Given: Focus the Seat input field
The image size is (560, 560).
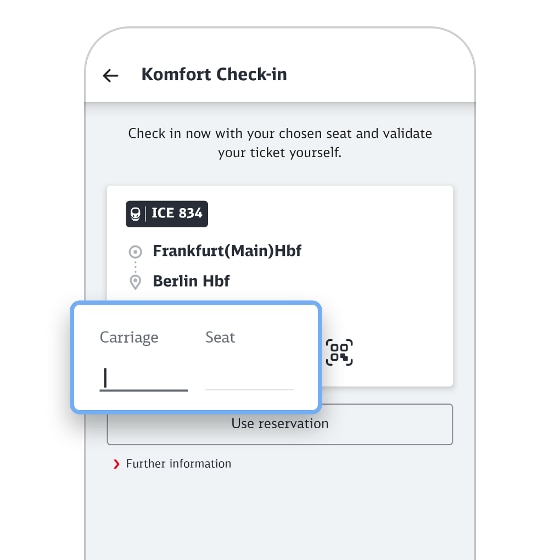Looking at the screenshot, I should (x=249, y=378).
